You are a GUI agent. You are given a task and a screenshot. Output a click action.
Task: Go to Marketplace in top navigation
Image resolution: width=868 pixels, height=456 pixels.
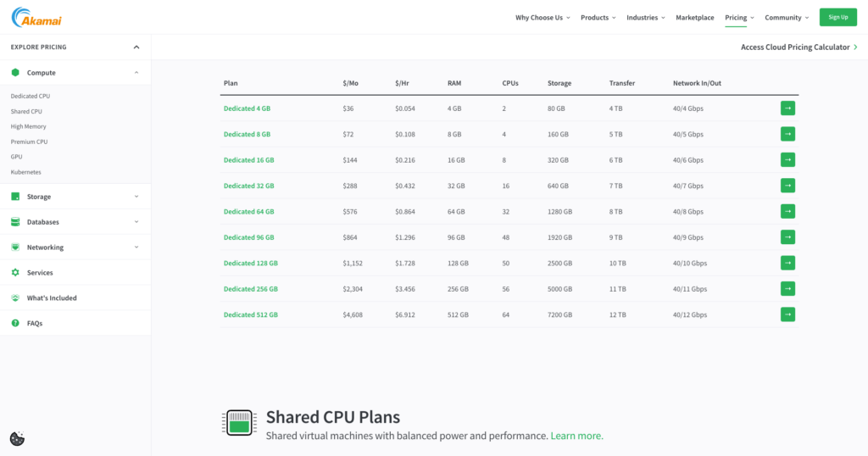coord(695,18)
